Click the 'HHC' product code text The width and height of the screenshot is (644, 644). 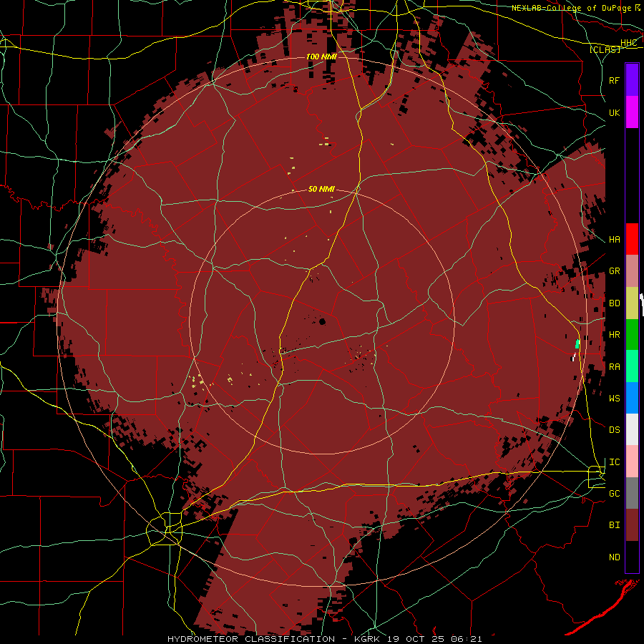tap(628, 43)
